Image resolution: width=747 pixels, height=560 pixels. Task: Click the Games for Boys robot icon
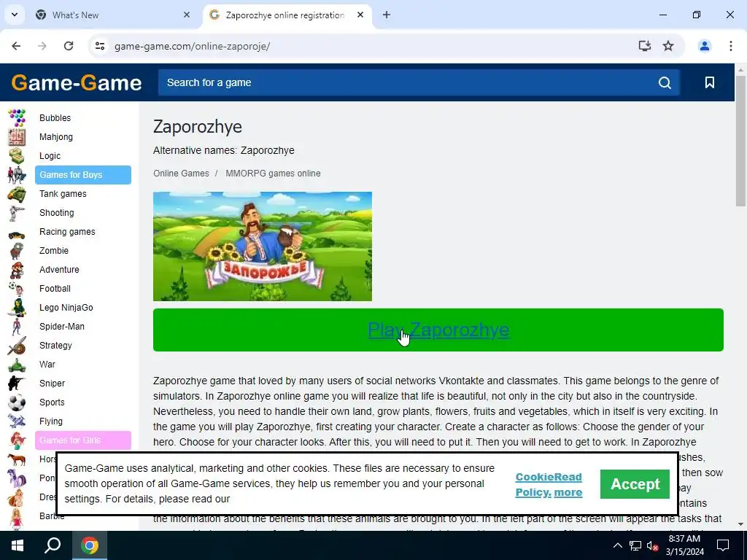tap(17, 175)
